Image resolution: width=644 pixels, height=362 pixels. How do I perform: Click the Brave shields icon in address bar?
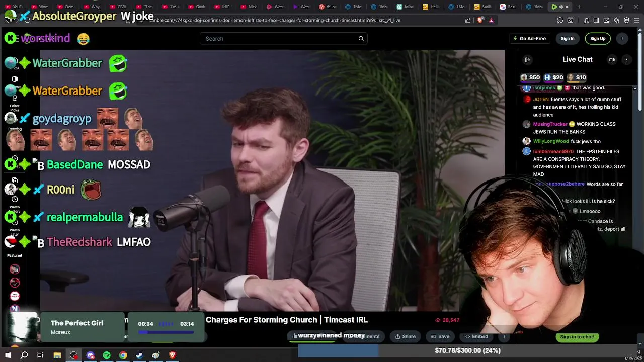(x=480, y=20)
